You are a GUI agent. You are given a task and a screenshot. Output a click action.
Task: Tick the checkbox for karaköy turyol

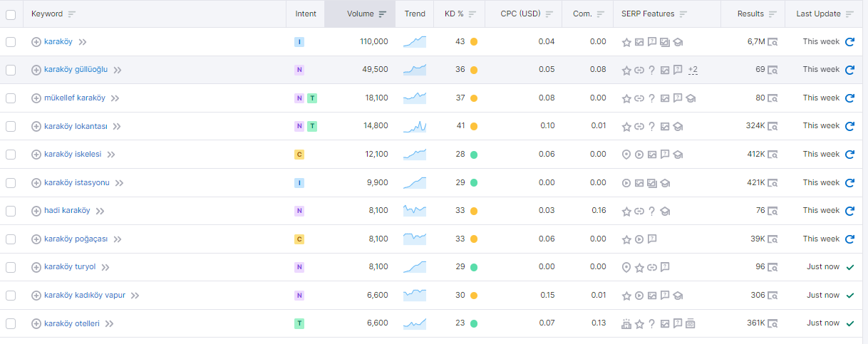pos(11,267)
